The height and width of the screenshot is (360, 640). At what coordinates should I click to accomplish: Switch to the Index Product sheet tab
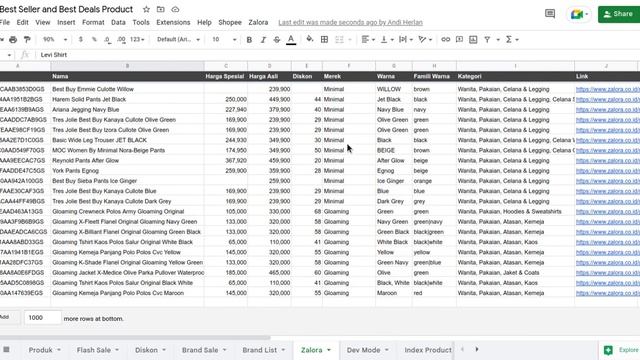[x=427, y=350]
